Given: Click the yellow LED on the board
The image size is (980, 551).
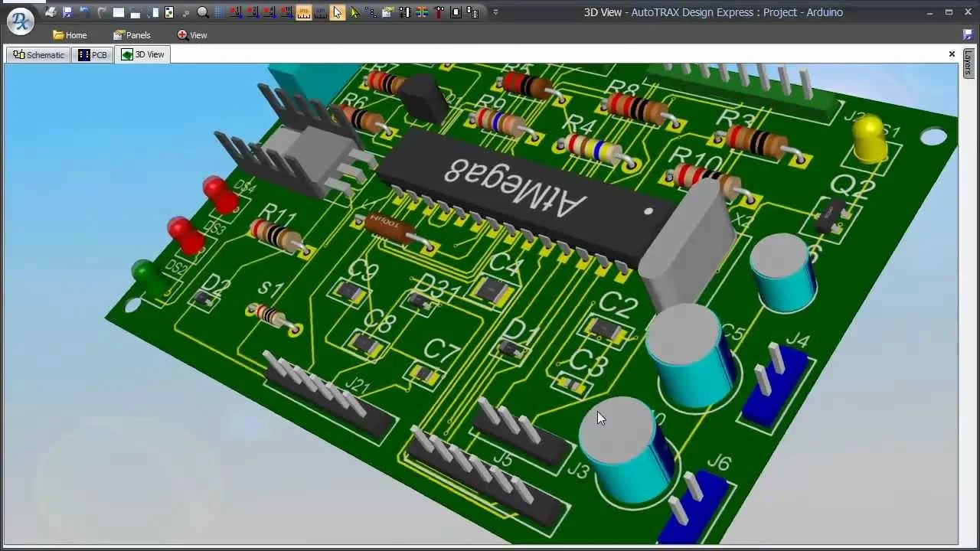Looking at the screenshot, I should click(869, 138).
